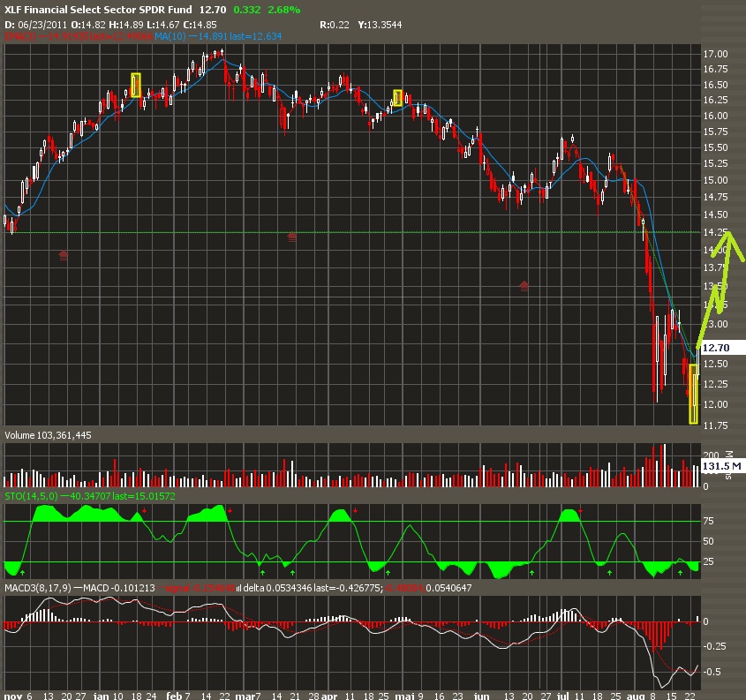Click the 'feb' month label on date axis
The height and width of the screenshot is (700, 746).
174,696
